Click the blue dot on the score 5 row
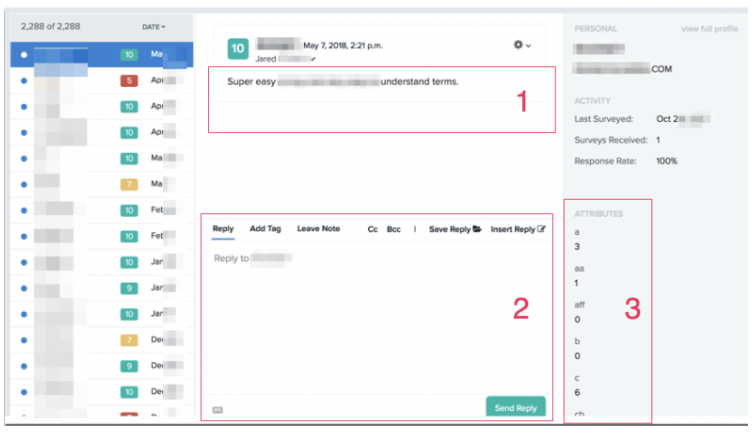 click(x=23, y=80)
